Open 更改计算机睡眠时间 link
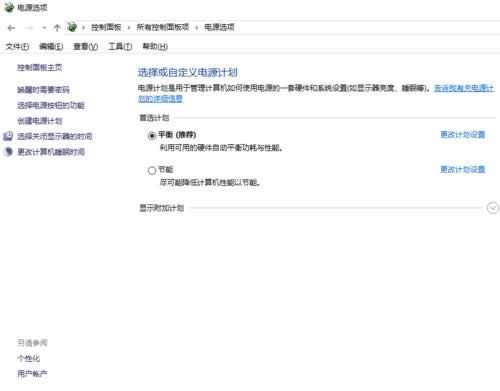 [x=51, y=152]
